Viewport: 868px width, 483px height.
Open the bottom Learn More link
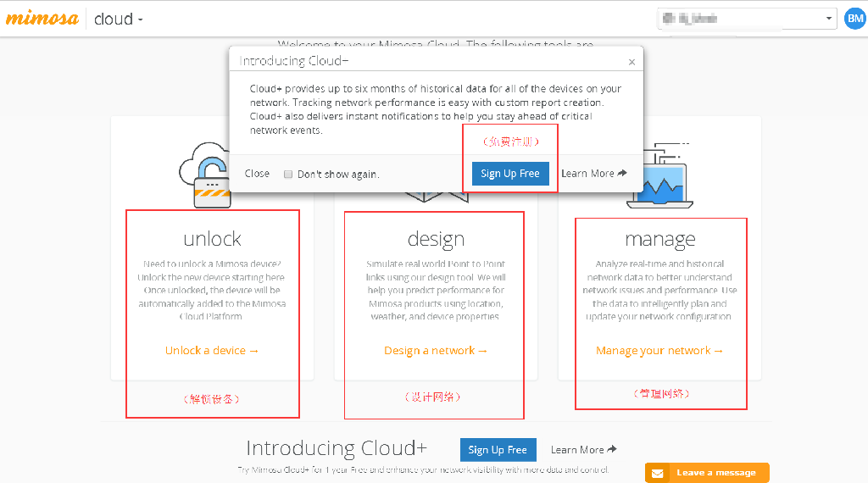pyautogui.click(x=583, y=450)
